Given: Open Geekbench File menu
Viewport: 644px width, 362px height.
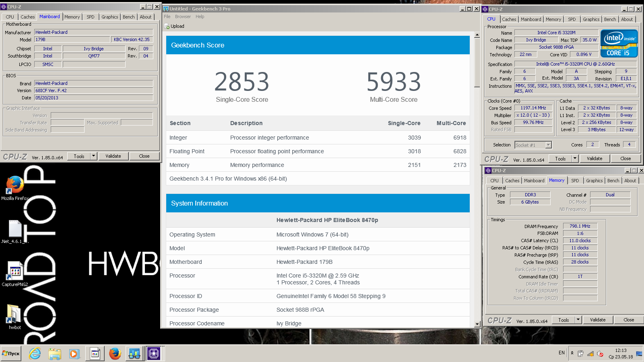Looking at the screenshot, I should pos(167,16).
